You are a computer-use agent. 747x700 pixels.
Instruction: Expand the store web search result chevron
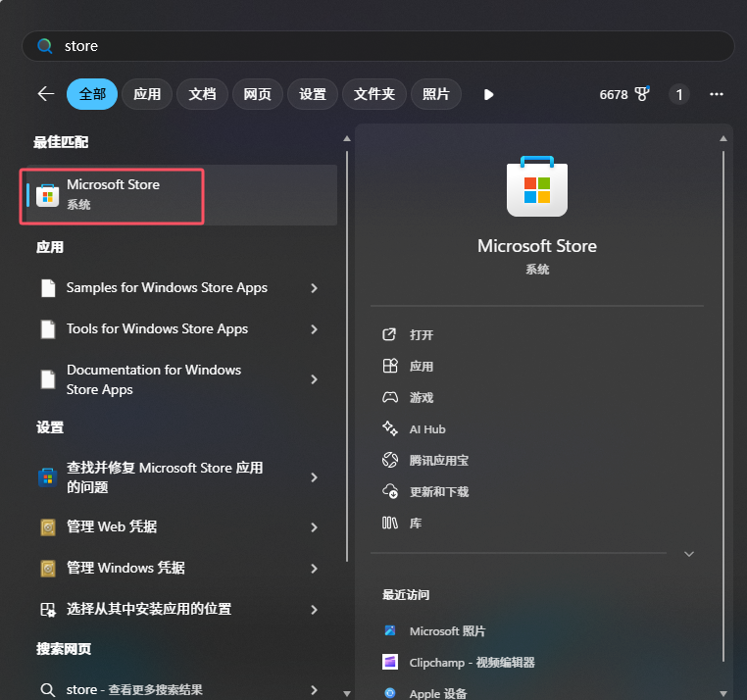coord(314,689)
